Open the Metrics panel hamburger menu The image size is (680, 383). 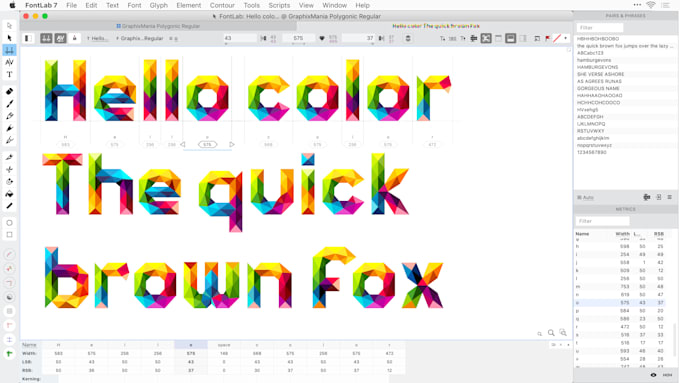click(x=670, y=197)
